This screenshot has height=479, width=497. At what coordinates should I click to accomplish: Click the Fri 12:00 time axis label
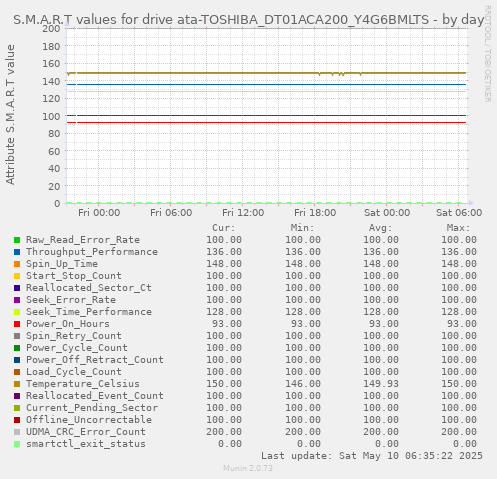coord(243,213)
